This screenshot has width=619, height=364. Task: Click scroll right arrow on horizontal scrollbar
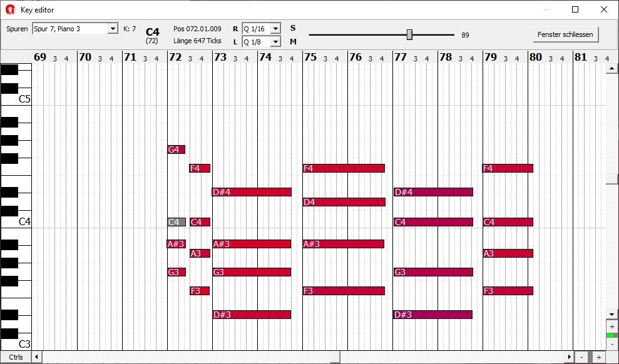point(569,357)
